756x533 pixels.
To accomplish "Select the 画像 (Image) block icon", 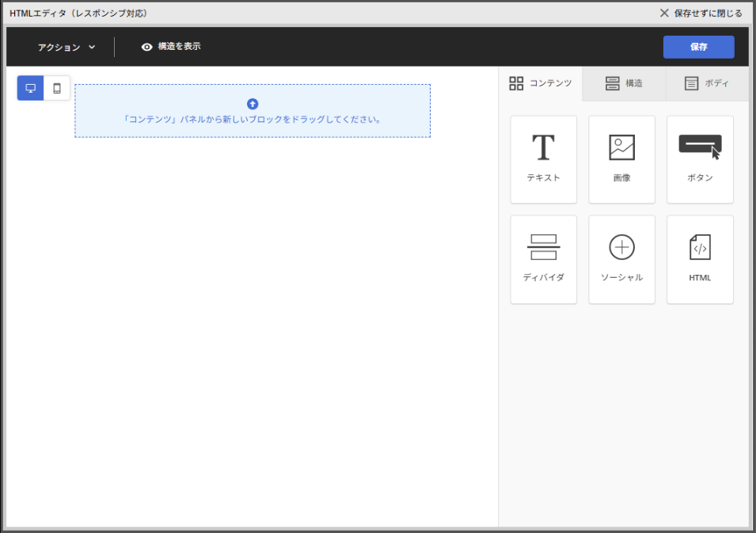I will [x=621, y=148].
